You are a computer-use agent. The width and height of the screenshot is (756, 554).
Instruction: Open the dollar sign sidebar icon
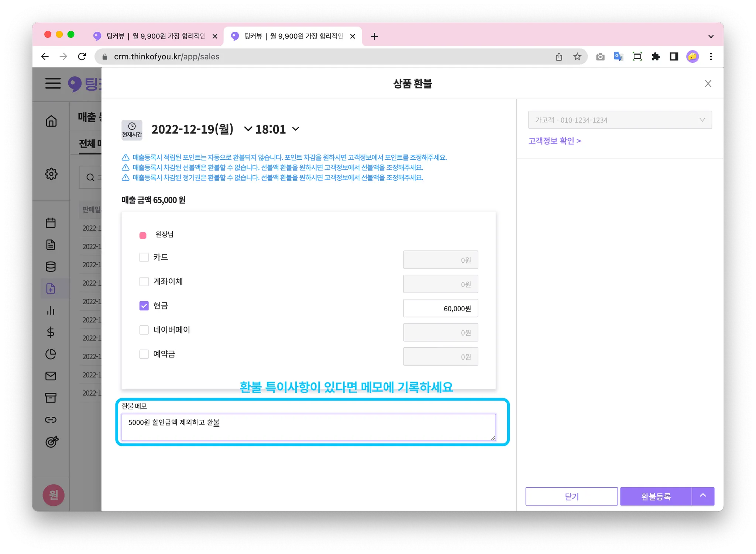pos(51,332)
